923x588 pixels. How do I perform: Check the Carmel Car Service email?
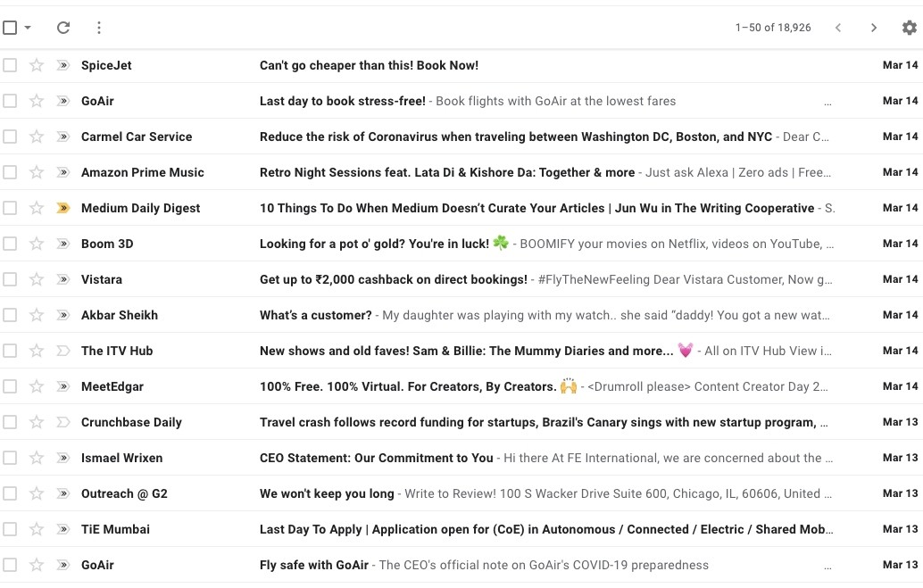point(10,137)
